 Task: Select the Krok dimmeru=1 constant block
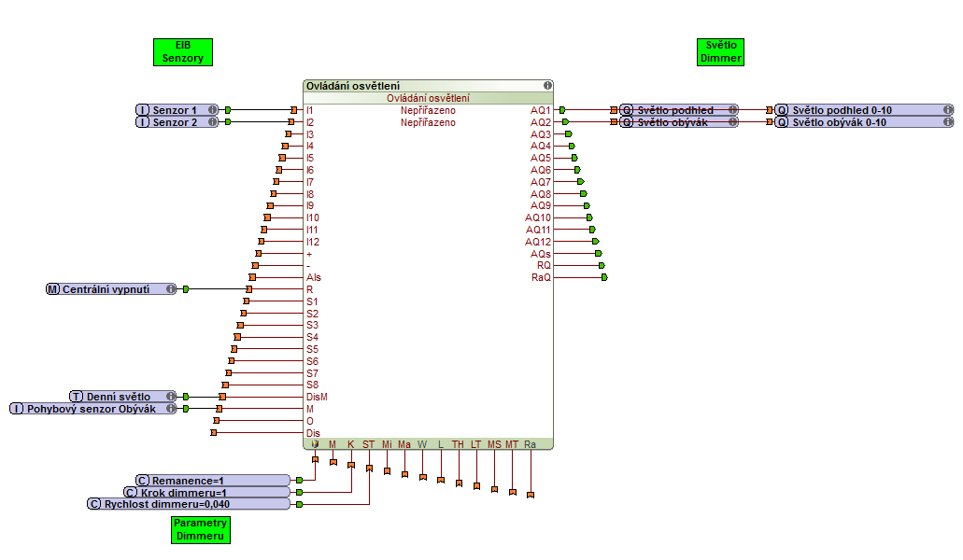click(207, 493)
